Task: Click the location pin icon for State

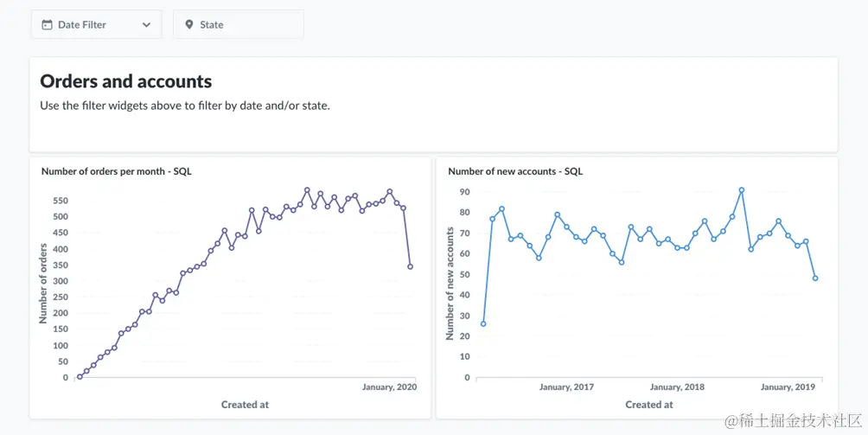Action: 189,25
